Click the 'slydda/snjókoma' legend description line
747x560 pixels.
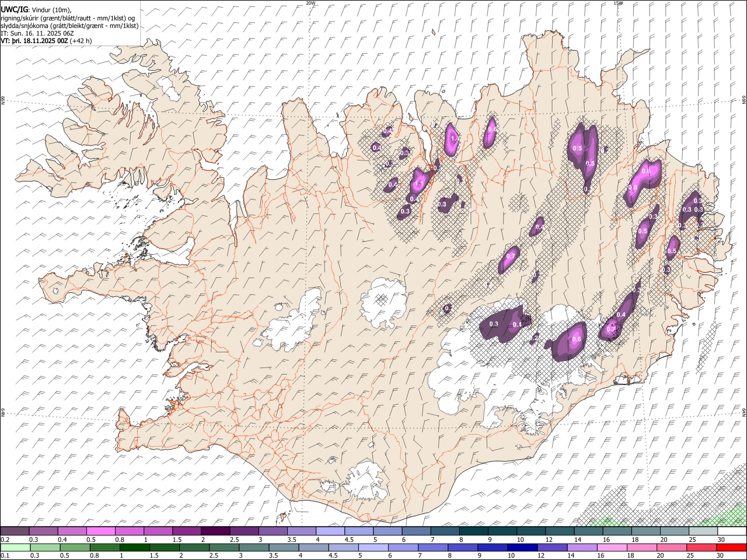pos(69,26)
